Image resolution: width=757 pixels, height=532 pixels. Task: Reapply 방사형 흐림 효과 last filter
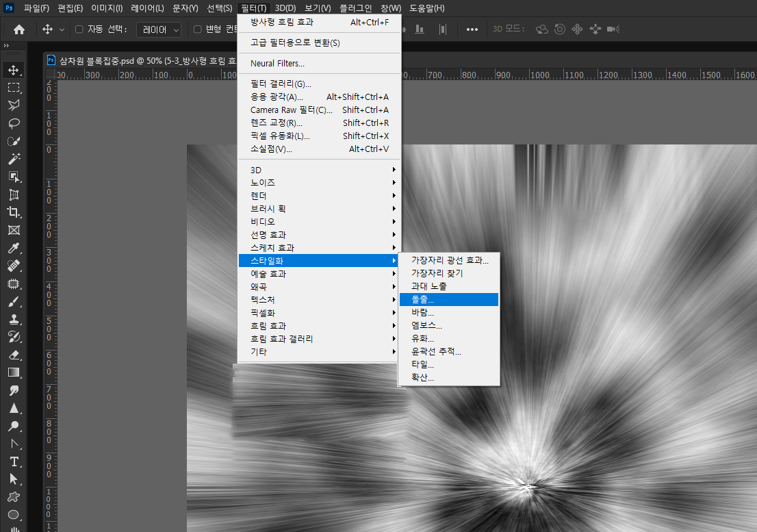[x=319, y=22]
